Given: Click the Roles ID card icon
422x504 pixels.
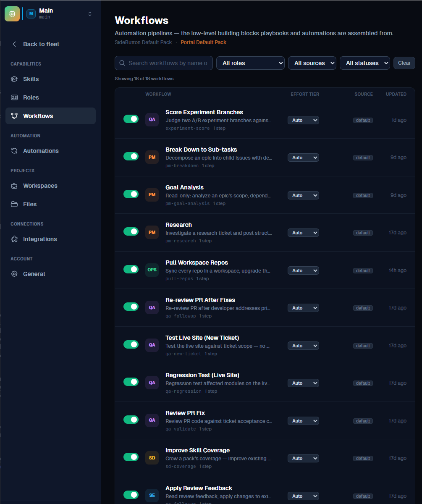Looking at the screenshot, I should [x=14, y=97].
